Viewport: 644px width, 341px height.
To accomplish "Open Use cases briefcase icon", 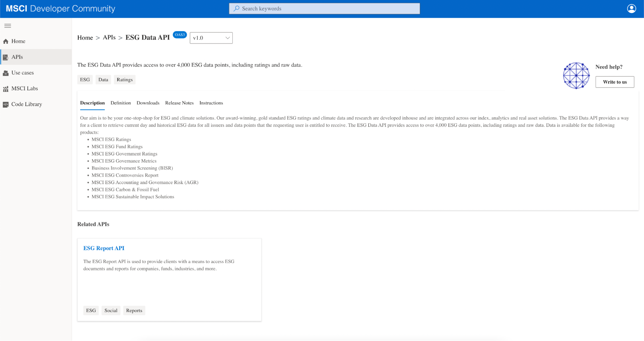I will click(6, 73).
